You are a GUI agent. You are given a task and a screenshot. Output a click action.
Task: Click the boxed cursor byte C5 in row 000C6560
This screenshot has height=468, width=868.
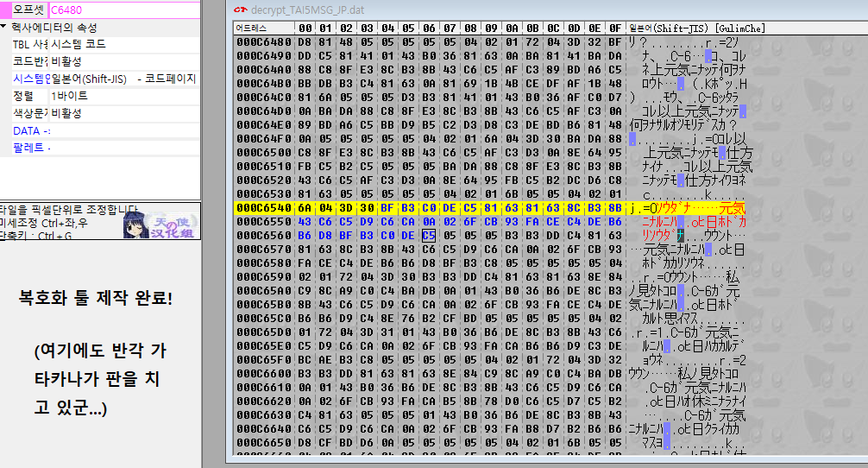(x=429, y=236)
